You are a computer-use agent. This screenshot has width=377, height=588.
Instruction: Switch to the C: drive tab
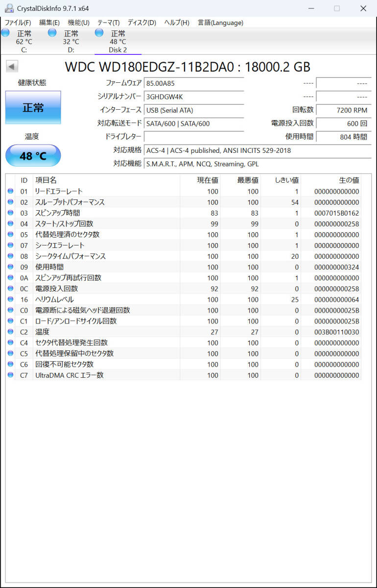[x=24, y=41]
